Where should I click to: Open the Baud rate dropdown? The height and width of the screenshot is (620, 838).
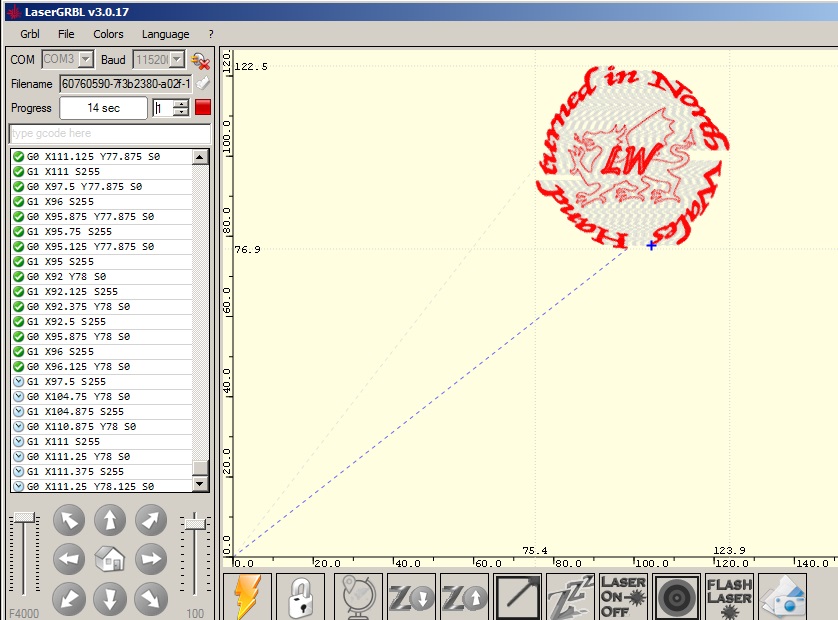[177, 59]
